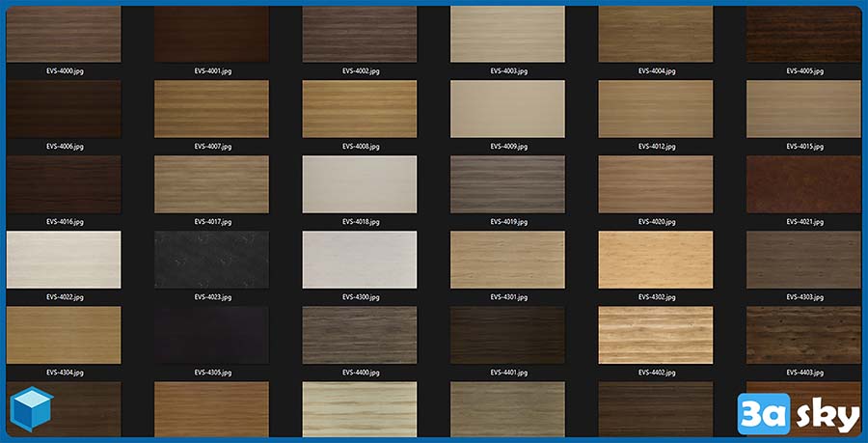Choose the EVS-4302.jpg golden wood thumbnail
The image size is (868, 443).
656,260
